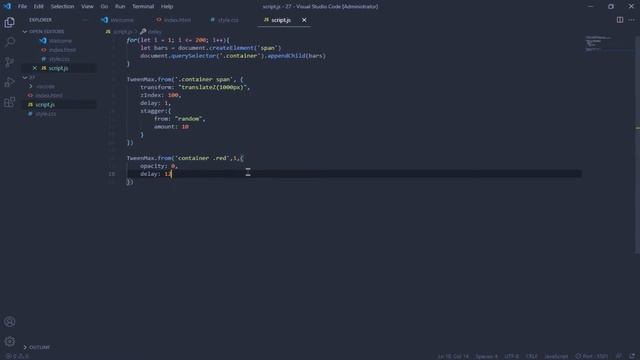Image resolution: width=640 pixels, height=360 pixels.
Task: Select Welcome in Open Editors
Action: (60, 41)
